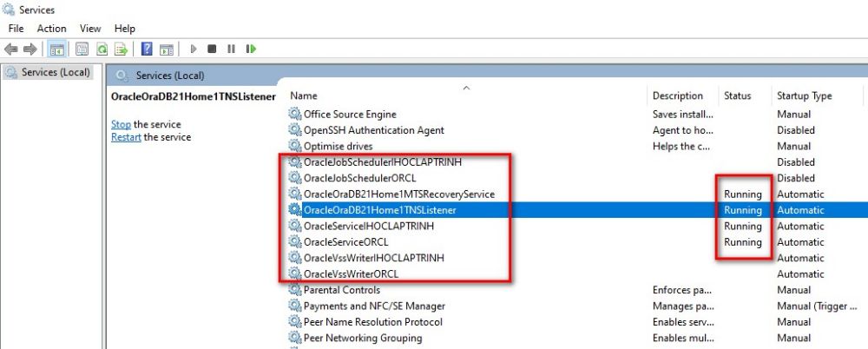868x349 pixels.
Task: Click gear icon of Office Source Engine
Action: point(295,114)
